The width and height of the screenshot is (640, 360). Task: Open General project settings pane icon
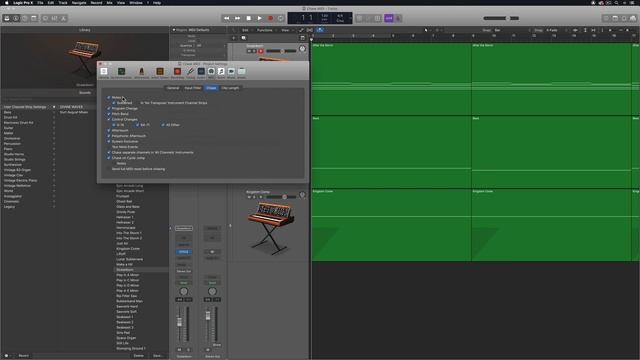pos(104,73)
